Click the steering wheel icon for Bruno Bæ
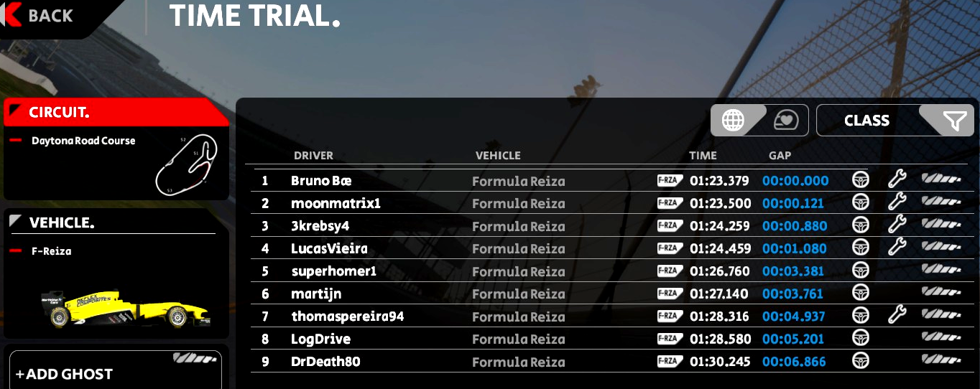This screenshot has height=389, width=980. (x=860, y=180)
